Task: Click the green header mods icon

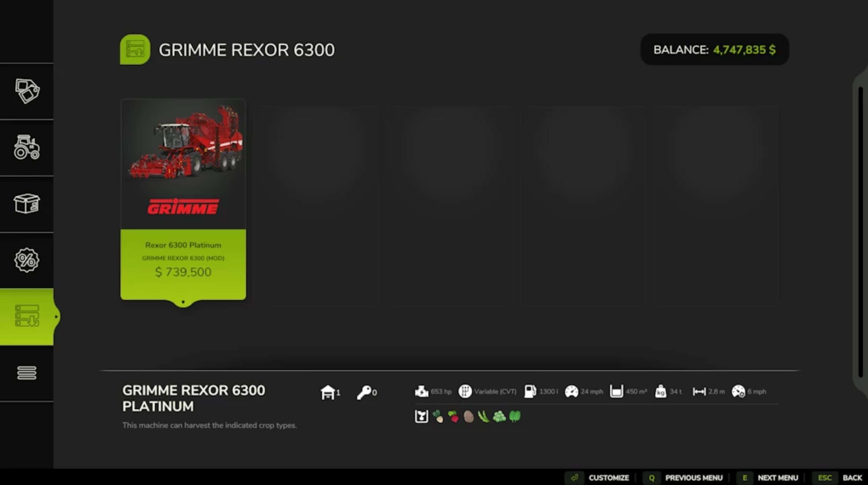Action: point(135,49)
